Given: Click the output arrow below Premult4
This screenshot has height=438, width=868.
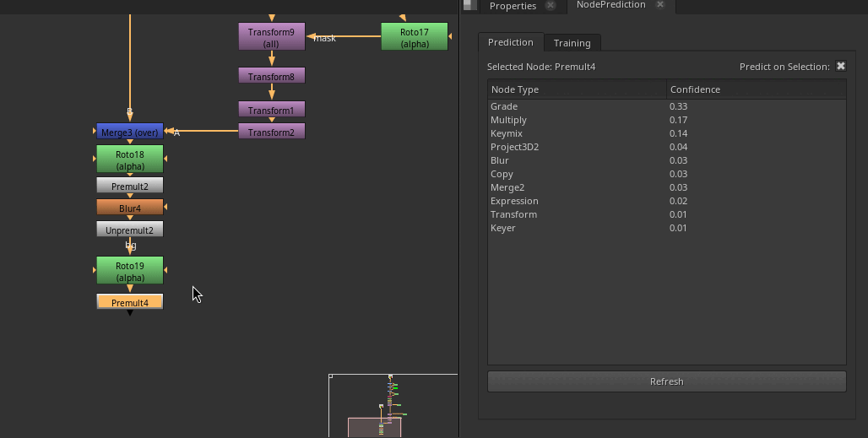Looking at the screenshot, I should click(x=130, y=313).
